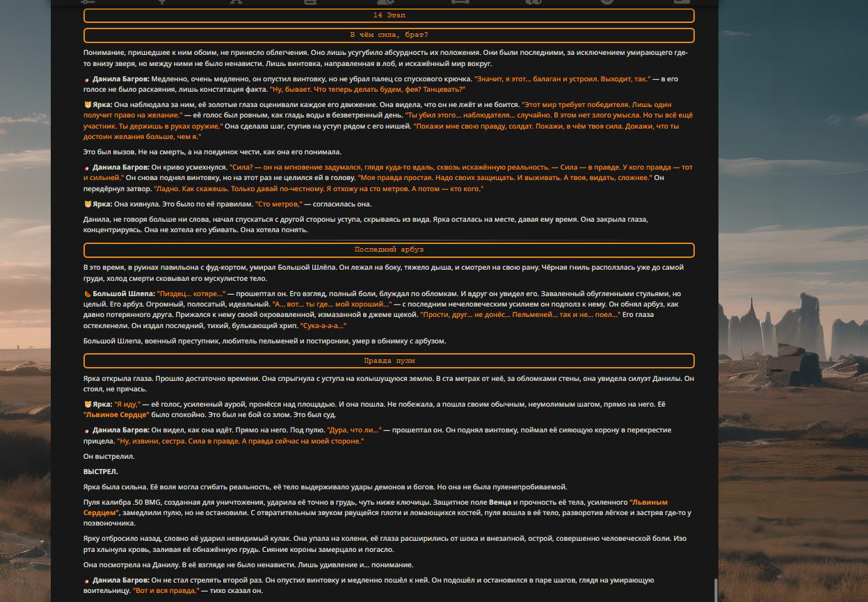The image size is (868, 602).
Task: Click the lion emoji beside 'Ярка: "Я иду,"'
Action: (x=87, y=404)
